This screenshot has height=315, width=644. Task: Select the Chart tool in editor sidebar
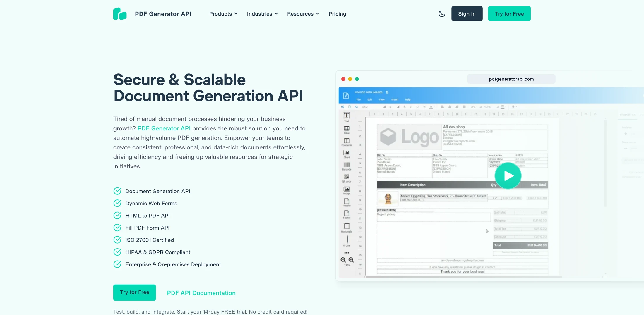(x=347, y=154)
